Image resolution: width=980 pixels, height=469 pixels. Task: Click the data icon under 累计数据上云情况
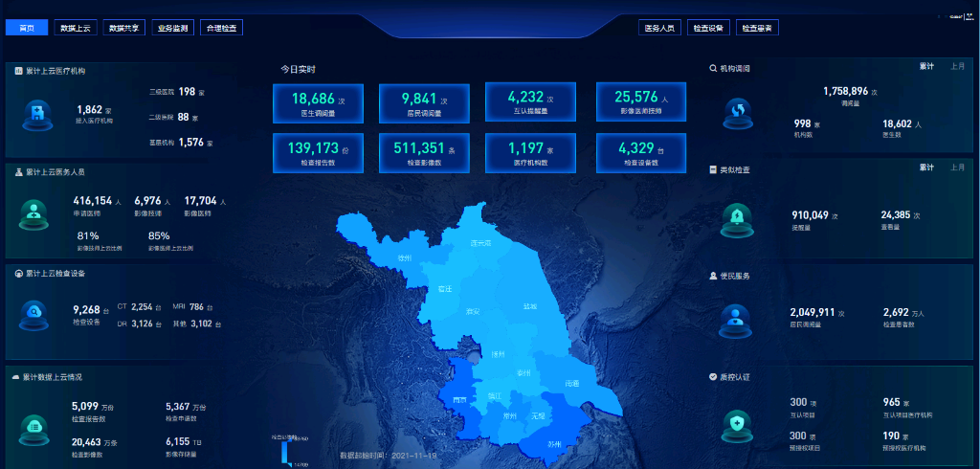(x=33, y=424)
